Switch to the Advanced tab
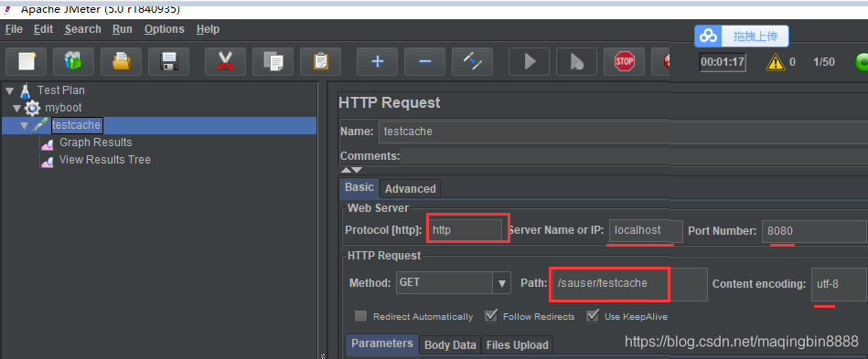The image size is (868, 359). [x=410, y=188]
